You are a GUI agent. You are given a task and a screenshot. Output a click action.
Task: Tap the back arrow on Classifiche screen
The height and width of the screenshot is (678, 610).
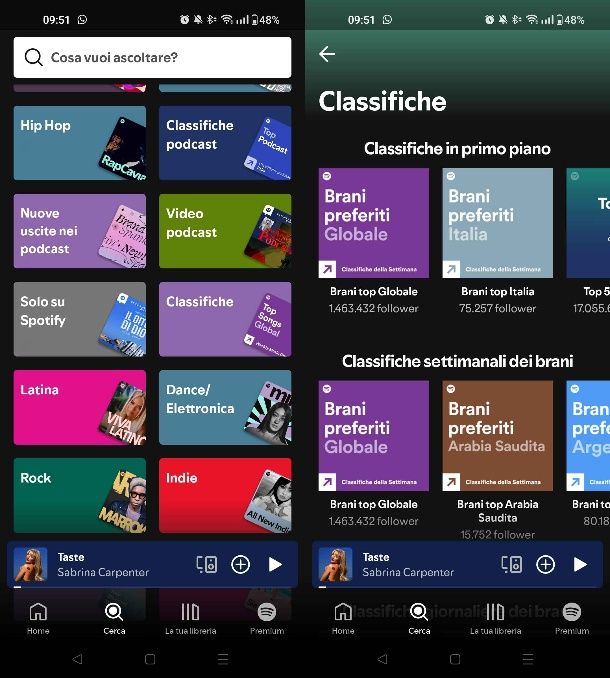327,54
